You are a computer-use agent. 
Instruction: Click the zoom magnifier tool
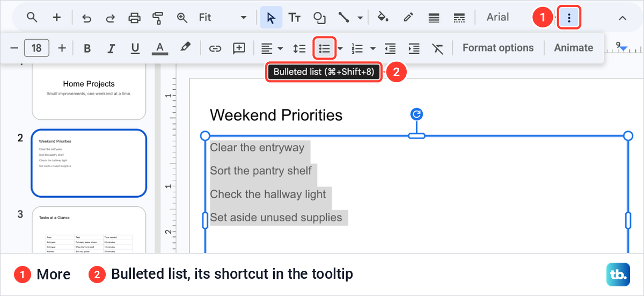pos(182,18)
